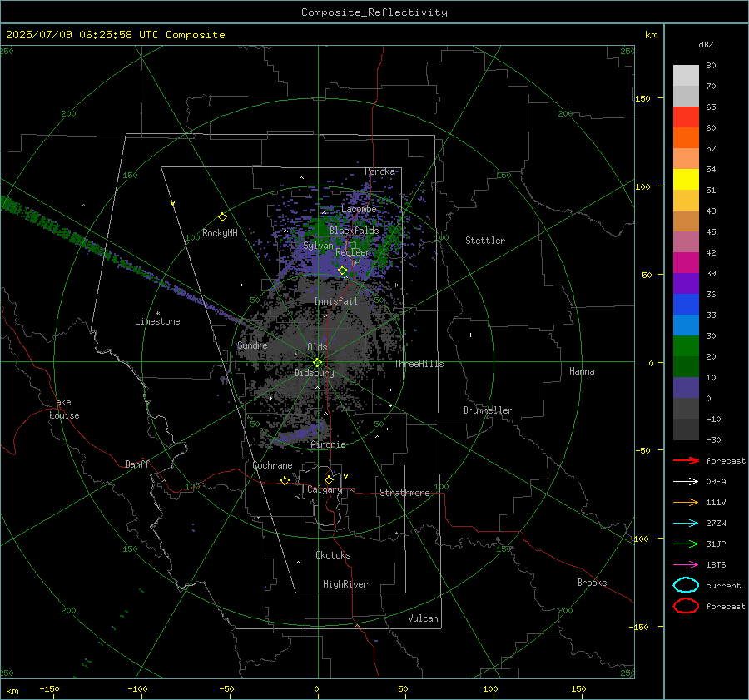Click the orange 111V arrow icon
The height and width of the screenshot is (700, 749).
coord(686,502)
